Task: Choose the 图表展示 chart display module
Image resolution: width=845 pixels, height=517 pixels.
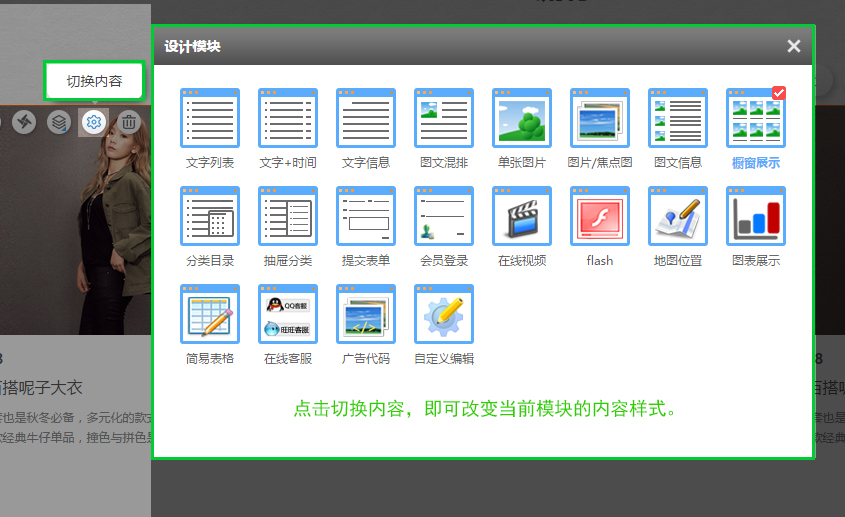Action: click(756, 217)
